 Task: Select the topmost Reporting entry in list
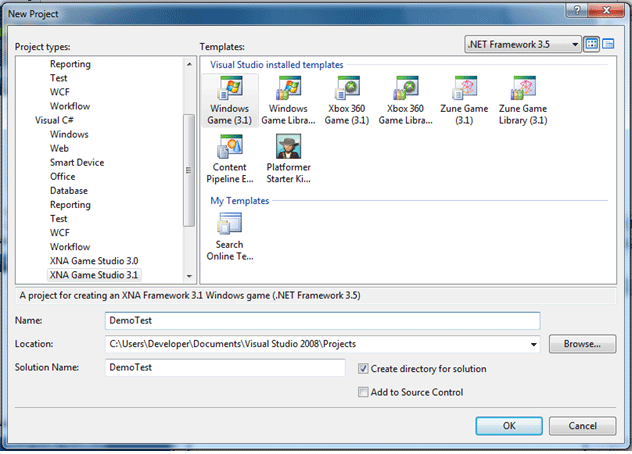tap(70, 64)
